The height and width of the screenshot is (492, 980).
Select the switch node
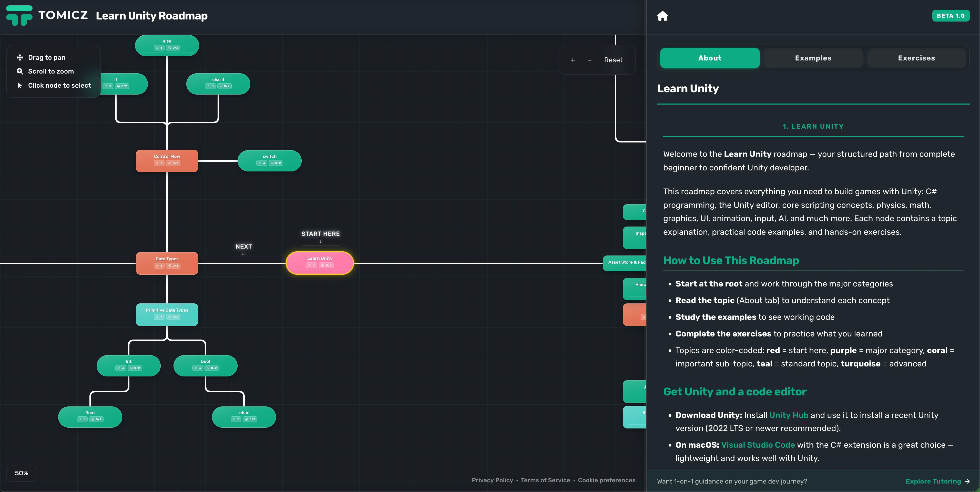tap(269, 161)
